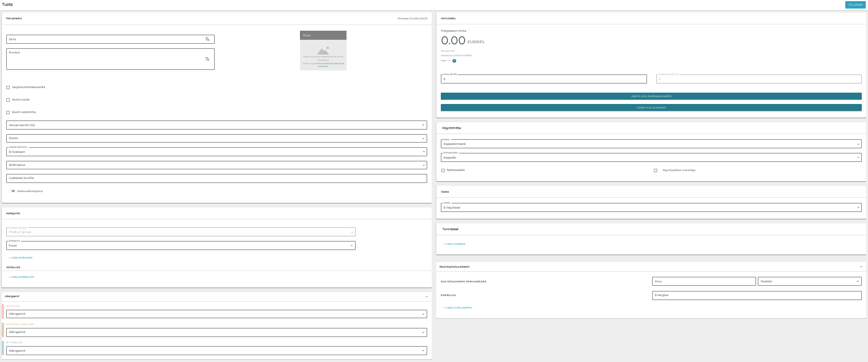Click the Lisää kategoria link

click(21, 258)
